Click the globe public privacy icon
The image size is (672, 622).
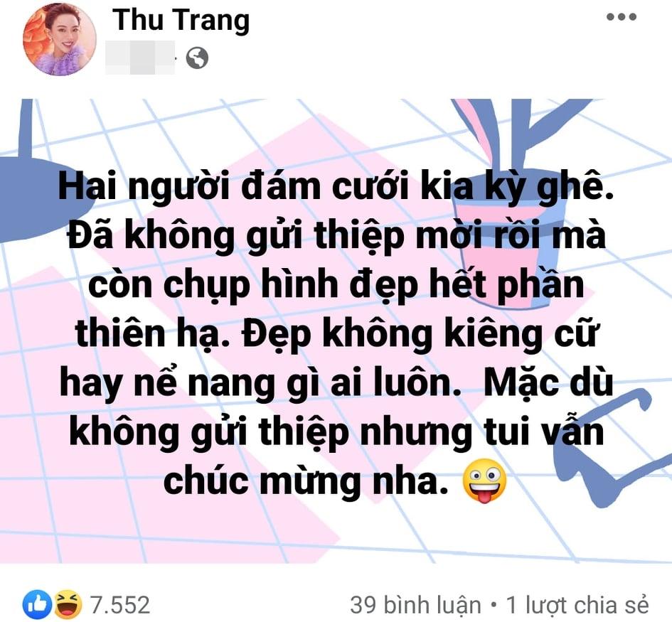pyautogui.click(x=197, y=58)
